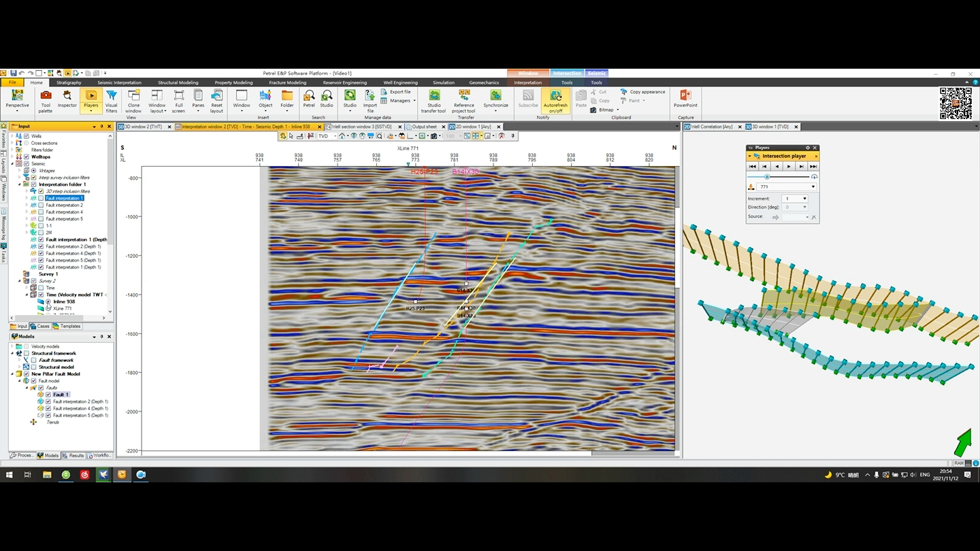Click the zoom magnifier in window toolbar
This screenshot has width=980, height=551.
380,136
